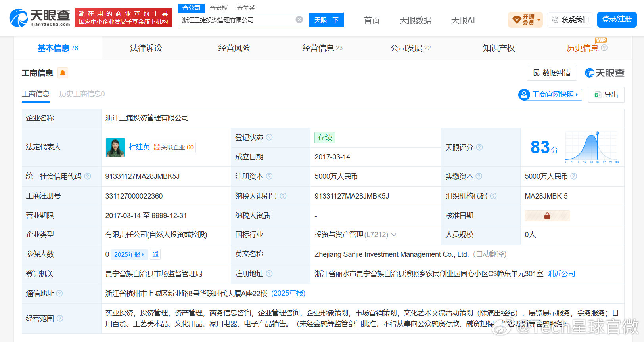Click the 数据纠错 button

coord(552,73)
